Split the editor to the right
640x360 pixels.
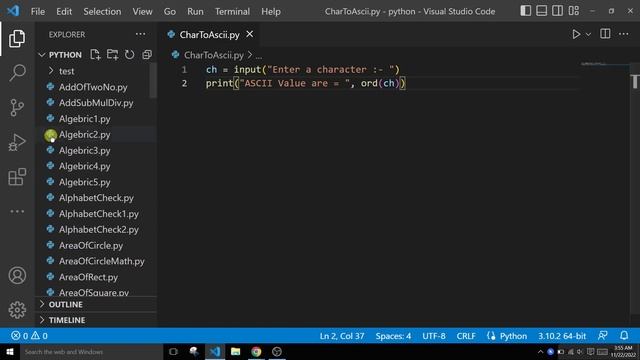[605, 34]
